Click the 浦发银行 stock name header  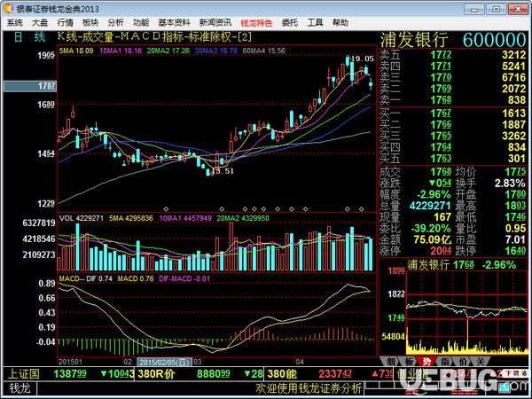(x=414, y=41)
